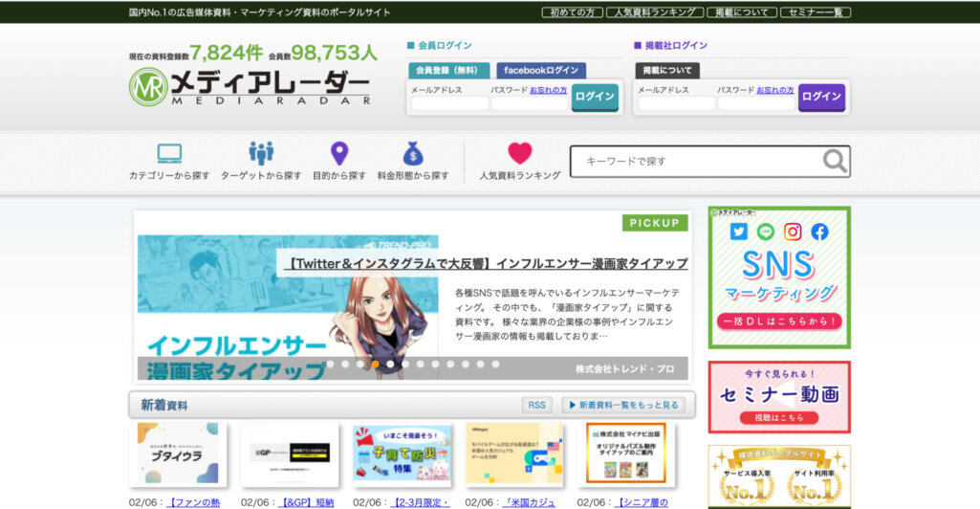Viewport: 980px width, 509px height.
Task: Select the orange active carousel dot
Action: tap(375, 364)
